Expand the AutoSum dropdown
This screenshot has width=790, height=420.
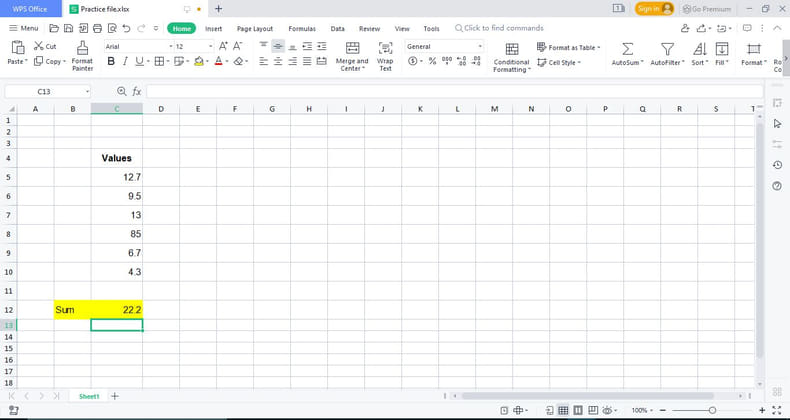coord(642,63)
